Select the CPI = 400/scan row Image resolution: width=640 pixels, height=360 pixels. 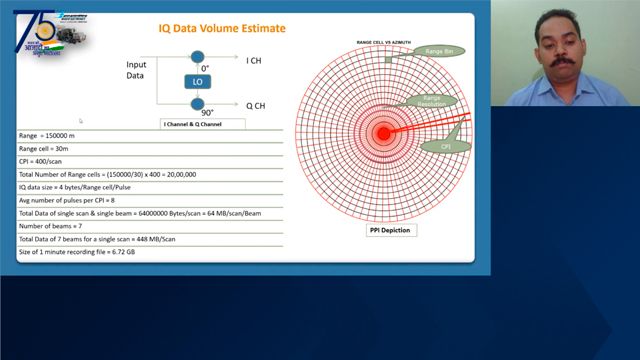(x=150, y=162)
